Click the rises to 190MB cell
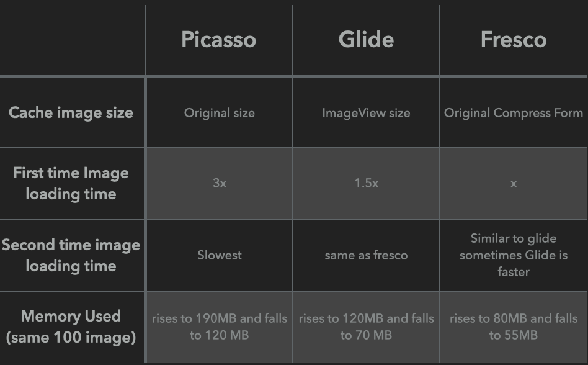This screenshot has width=588, height=365. pos(219,327)
